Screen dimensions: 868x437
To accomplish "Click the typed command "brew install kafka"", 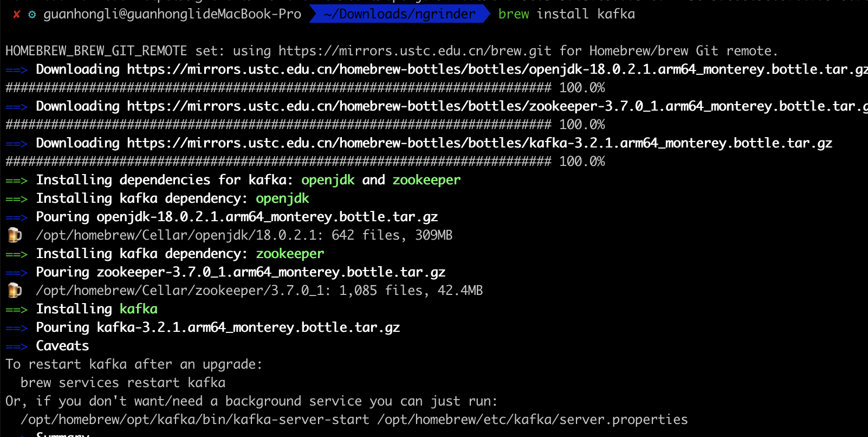I will coord(567,14).
